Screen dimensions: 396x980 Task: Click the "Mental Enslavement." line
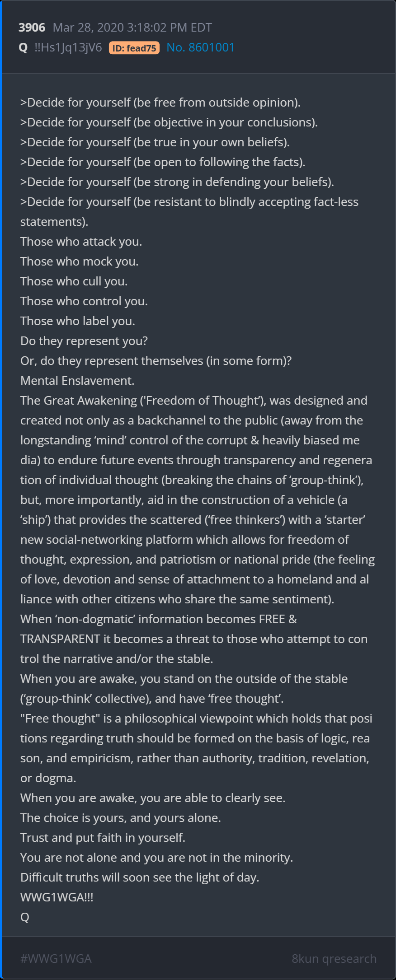tap(77, 381)
